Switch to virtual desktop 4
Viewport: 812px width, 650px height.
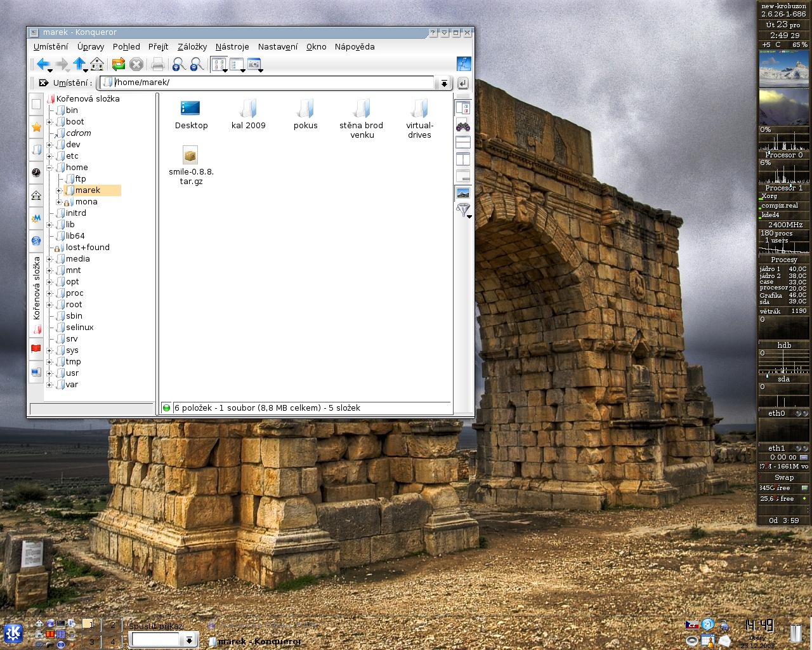coord(113,641)
